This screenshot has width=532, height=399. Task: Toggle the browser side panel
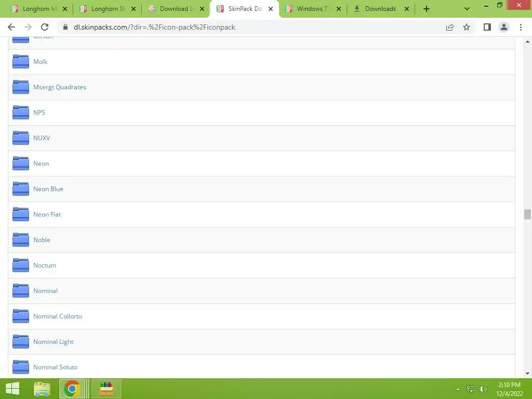487,27
